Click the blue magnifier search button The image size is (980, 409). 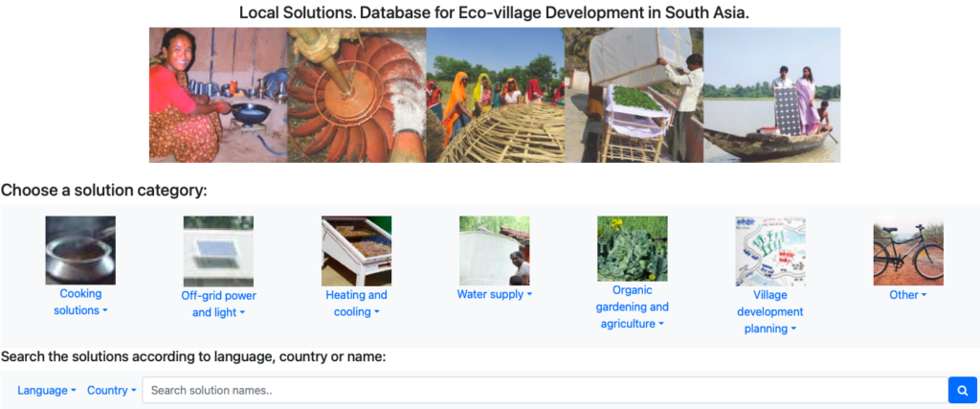point(961,390)
